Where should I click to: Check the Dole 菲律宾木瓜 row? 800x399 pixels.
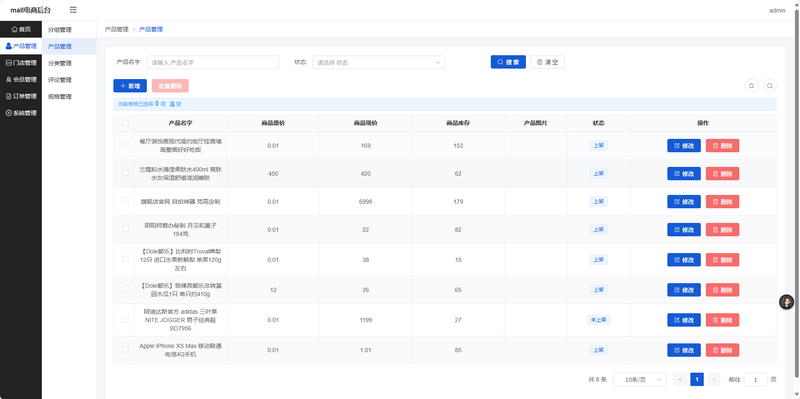coord(126,289)
